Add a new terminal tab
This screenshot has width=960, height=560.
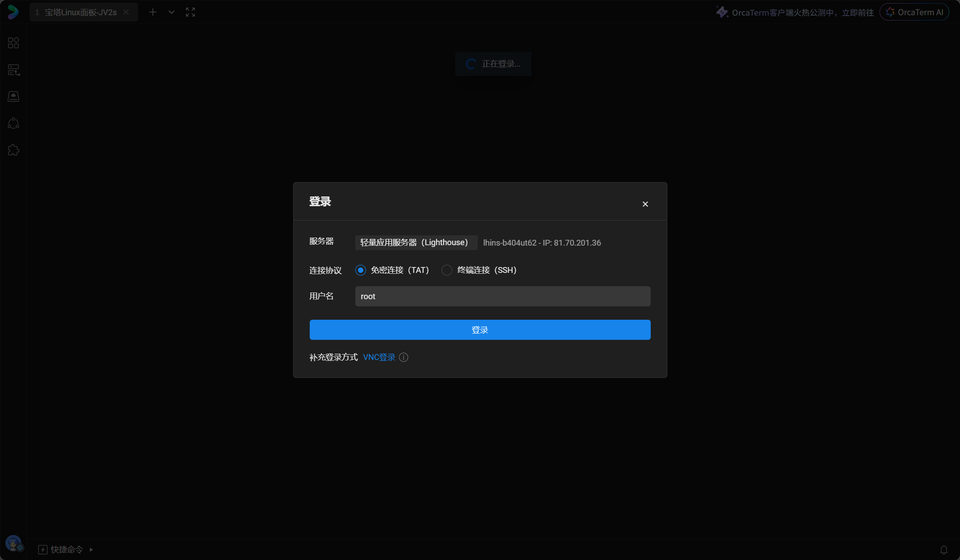click(x=153, y=12)
